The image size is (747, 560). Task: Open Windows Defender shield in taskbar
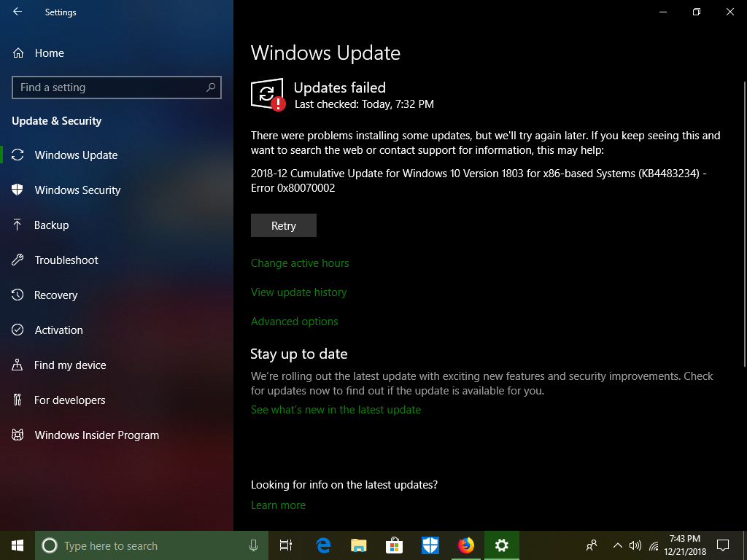[x=430, y=545]
